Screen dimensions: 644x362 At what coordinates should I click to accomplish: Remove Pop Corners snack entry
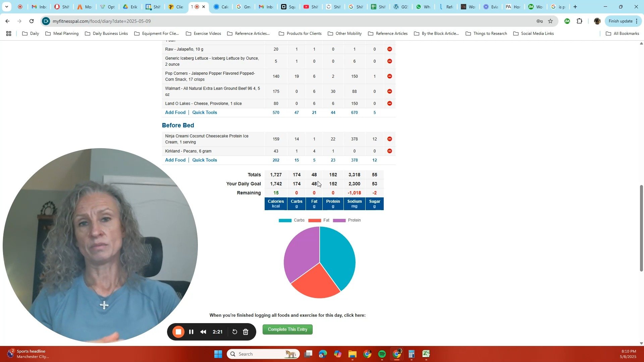[x=389, y=76]
